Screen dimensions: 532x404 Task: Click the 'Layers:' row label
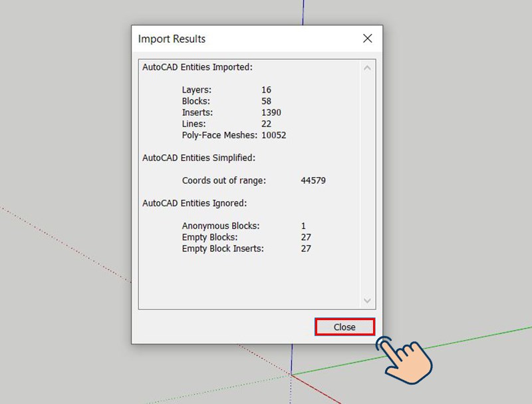pyautogui.click(x=196, y=90)
